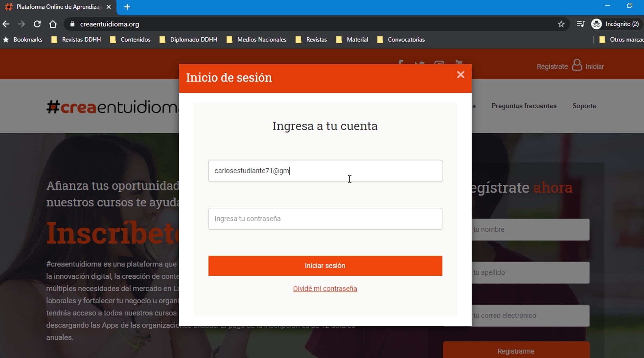Open the media control playlist icon
The width and height of the screenshot is (644, 358).
[x=580, y=24]
